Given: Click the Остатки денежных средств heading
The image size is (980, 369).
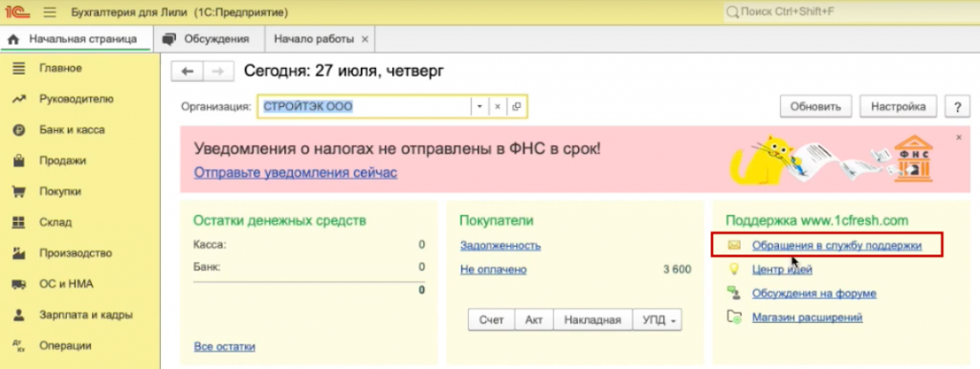Looking at the screenshot, I should [280, 221].
